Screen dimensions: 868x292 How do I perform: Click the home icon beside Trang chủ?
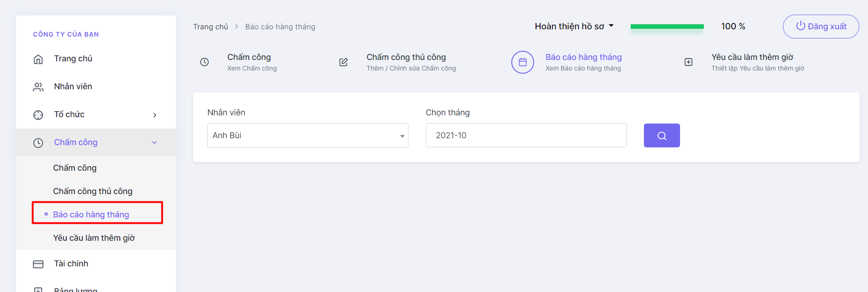click(x=38, y=59)
